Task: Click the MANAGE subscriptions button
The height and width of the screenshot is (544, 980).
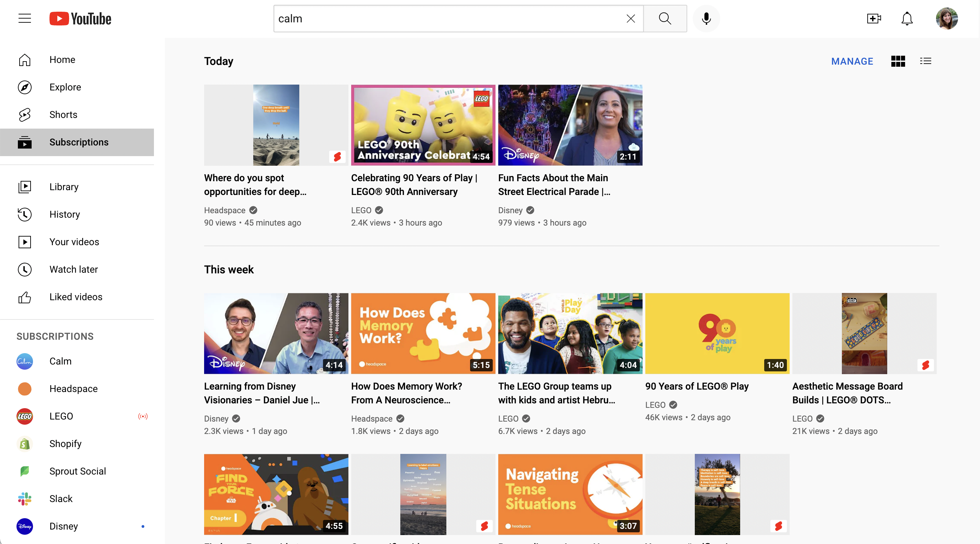Action: coord(852,61)
